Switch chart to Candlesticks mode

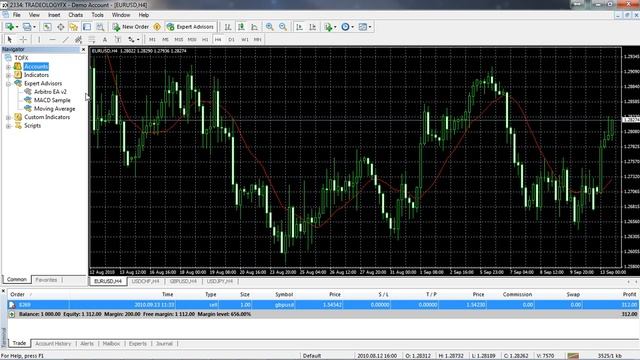(x=241, y=27)
